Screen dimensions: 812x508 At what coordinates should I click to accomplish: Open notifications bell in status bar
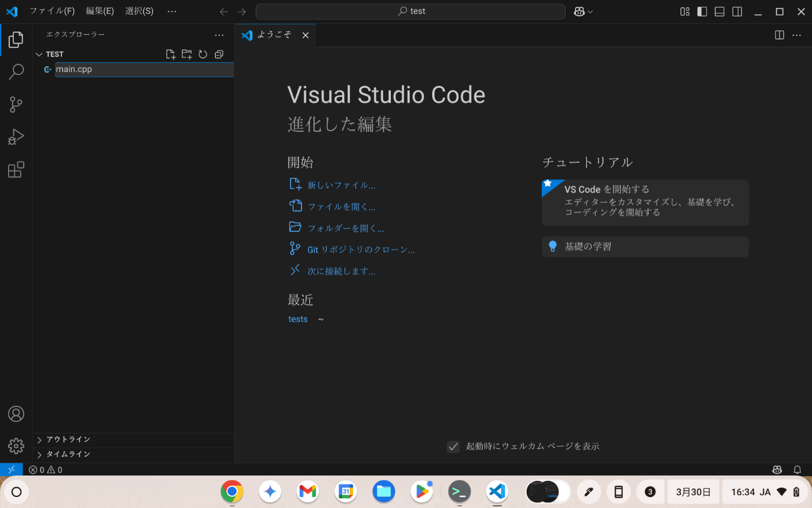pyautogui.click(x=797, y=470)
